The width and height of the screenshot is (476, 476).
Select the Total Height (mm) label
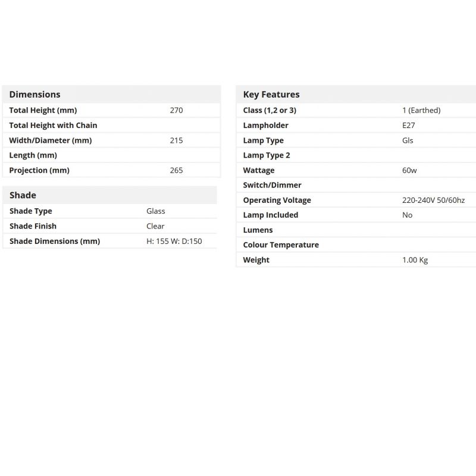click(x=43, y=110)
